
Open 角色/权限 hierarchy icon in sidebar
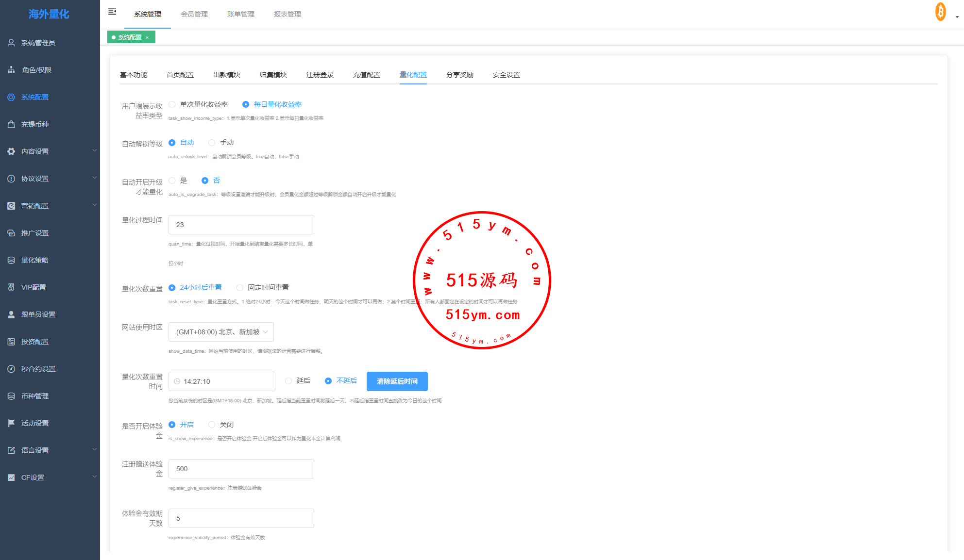coord(11,70)
